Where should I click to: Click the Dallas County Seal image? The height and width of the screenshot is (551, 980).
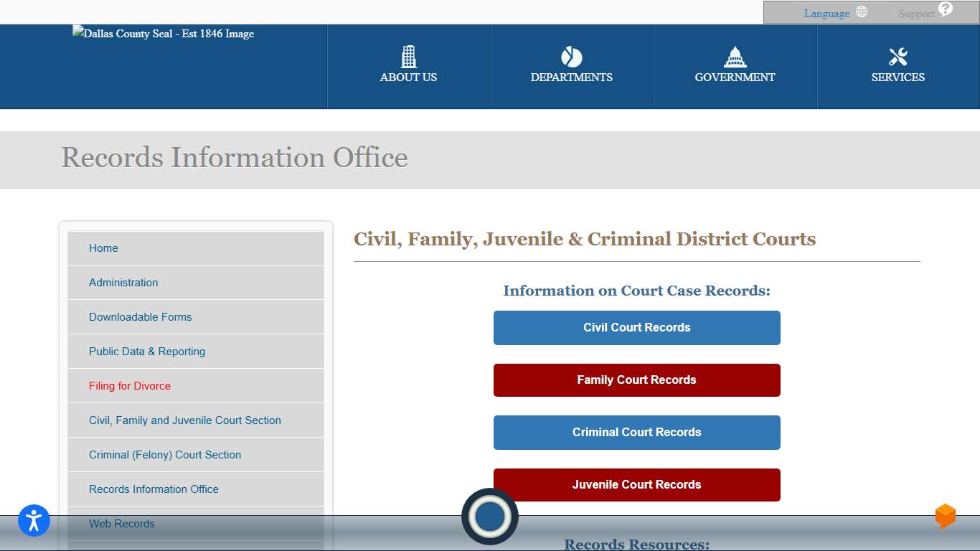(x=163, y=34)
